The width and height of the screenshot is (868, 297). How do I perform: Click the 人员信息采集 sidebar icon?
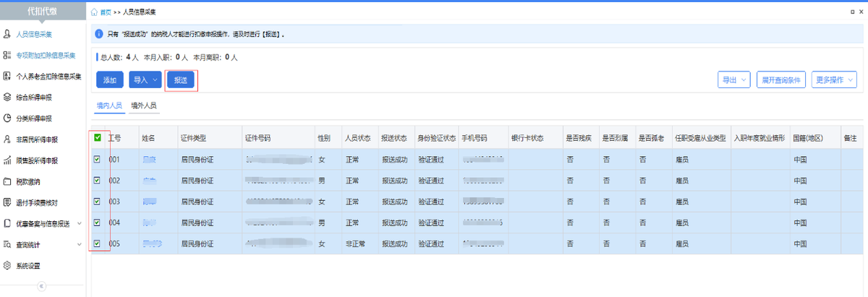point(7,34)
